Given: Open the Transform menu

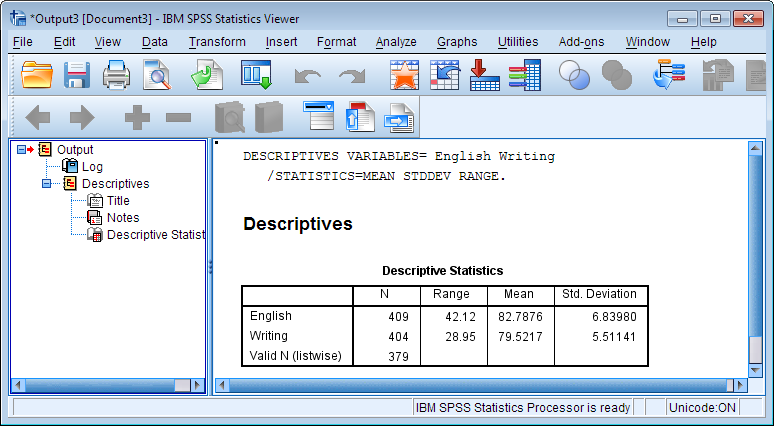Looking at the screenshot, I should click(217, 42).
